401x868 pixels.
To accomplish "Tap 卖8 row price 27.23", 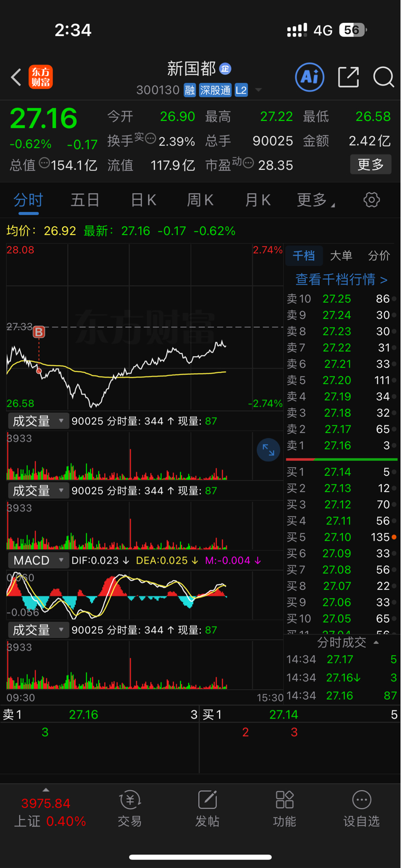I will tap(337, 331).
